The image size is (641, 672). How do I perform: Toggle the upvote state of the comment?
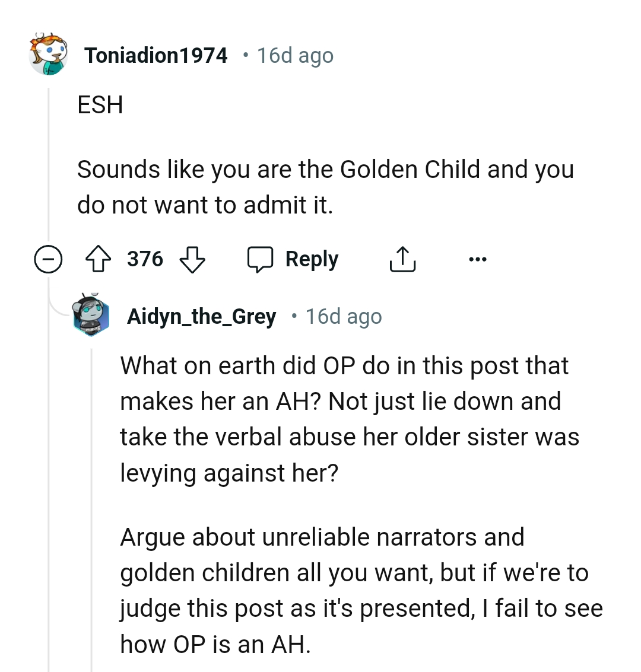[100, 259]
